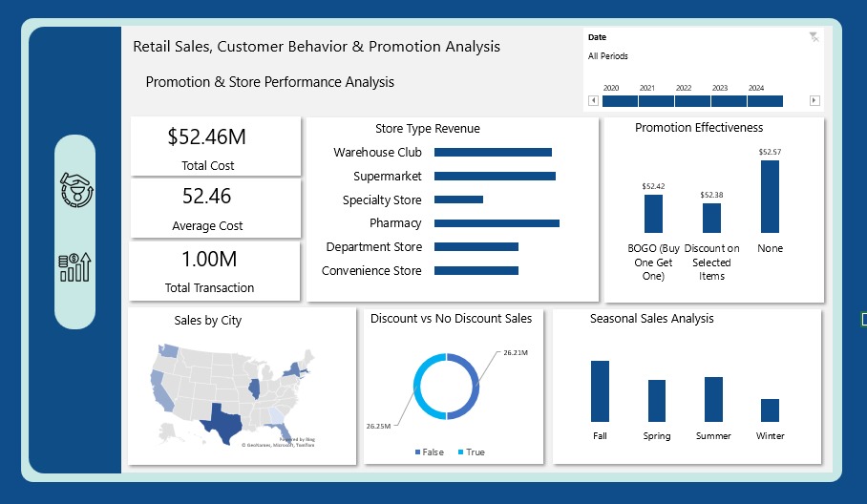This screenshot has width=867, height=504.
Task: Click the Discount vs No Discount Sales title
Action: pos(451,318)
